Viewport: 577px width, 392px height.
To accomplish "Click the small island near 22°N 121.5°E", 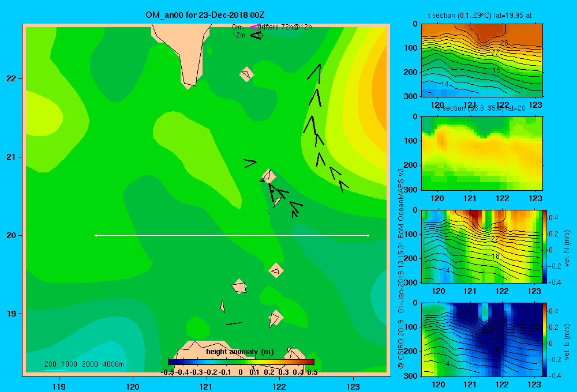I will pyautogui.click(x=246, y=74).
